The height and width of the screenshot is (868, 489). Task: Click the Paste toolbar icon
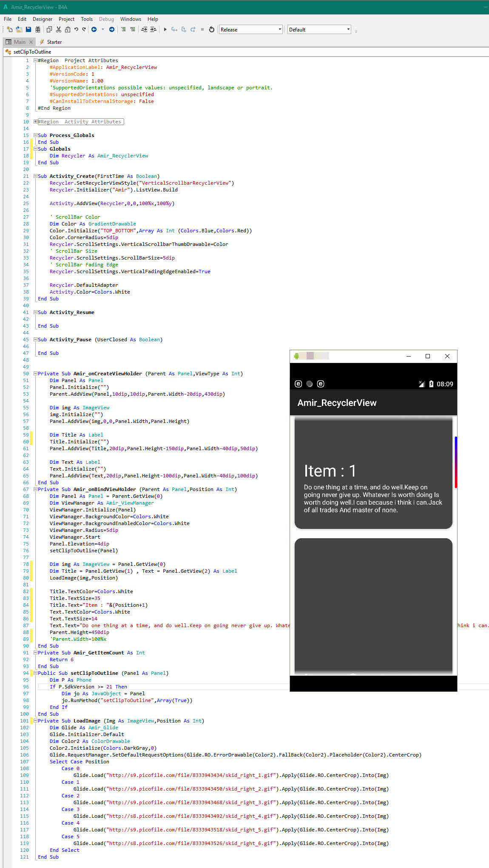(67, 29)
